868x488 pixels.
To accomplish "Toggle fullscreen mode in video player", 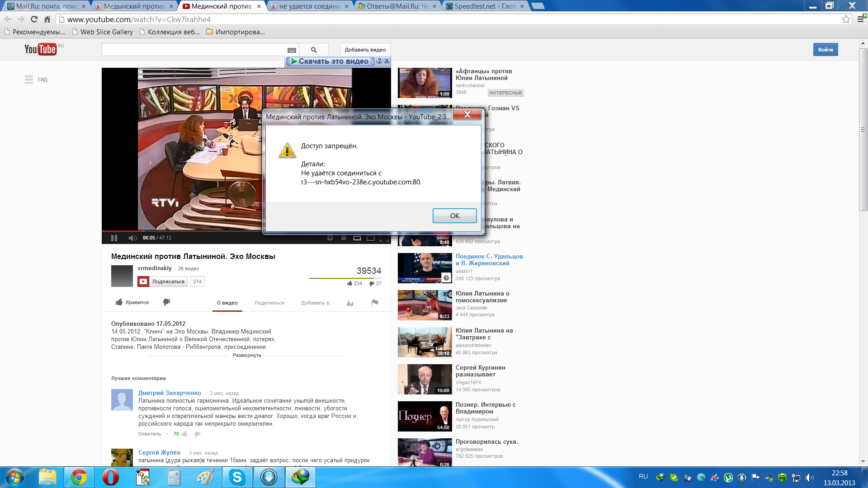I will pyautogui.click(x=384, y=238).
